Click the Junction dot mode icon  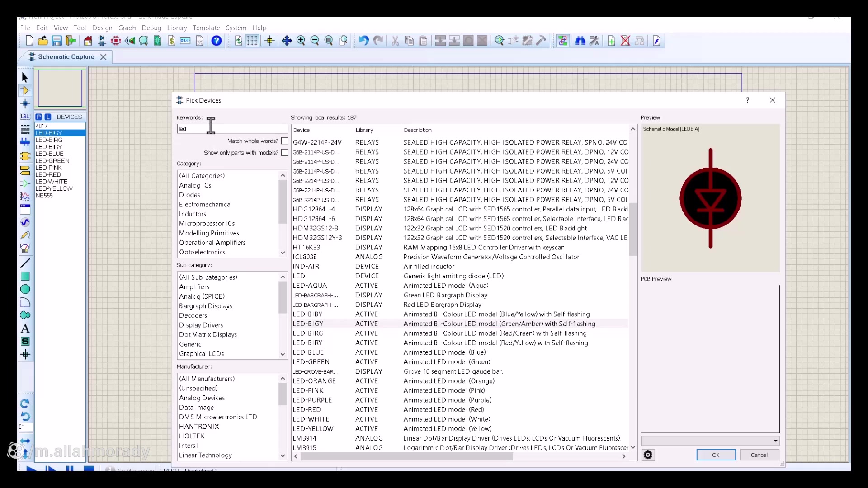(25, 104)
